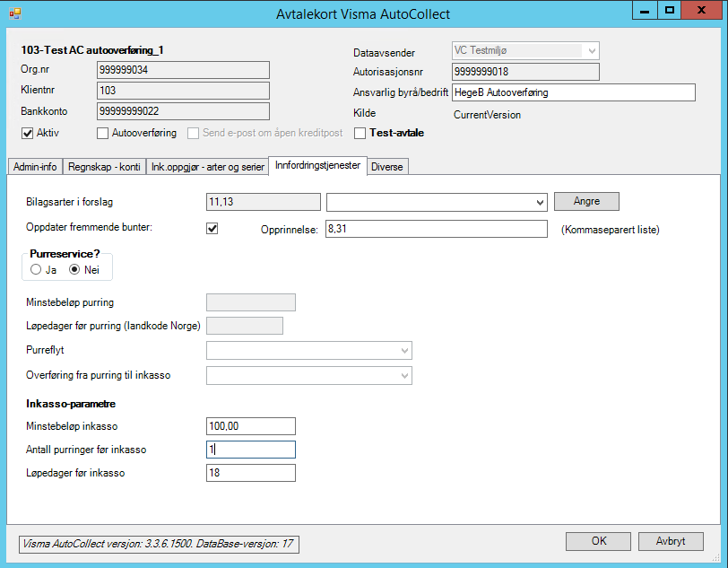This screenshot has width=728, height=568.
Task: Click the Klientnr input field
Action: point(184,91)
